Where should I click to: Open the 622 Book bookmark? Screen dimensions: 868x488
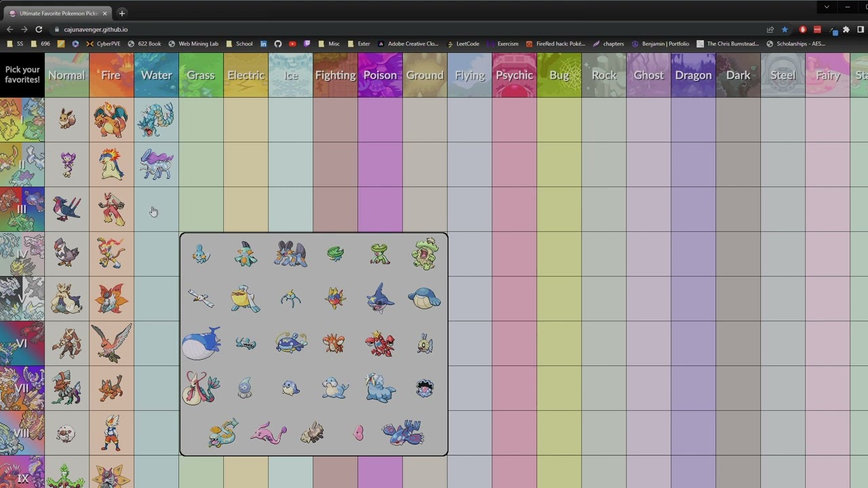(x=144, y=43)
